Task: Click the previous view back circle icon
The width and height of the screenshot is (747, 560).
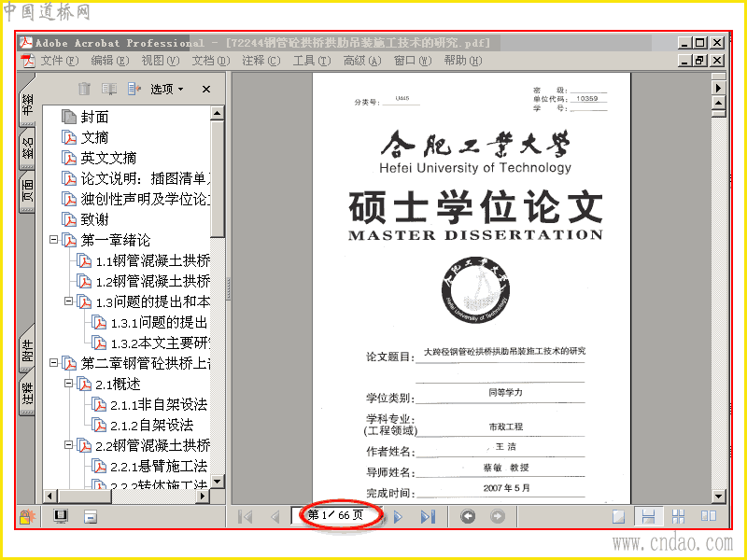Action: point(468,516)
